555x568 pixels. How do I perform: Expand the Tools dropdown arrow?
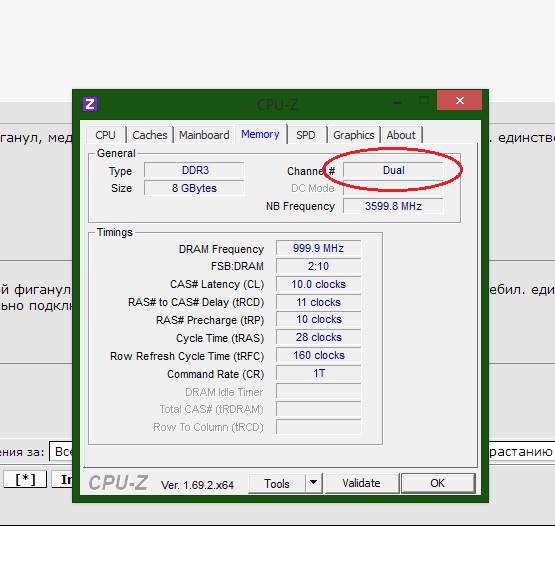click(314, 484)
